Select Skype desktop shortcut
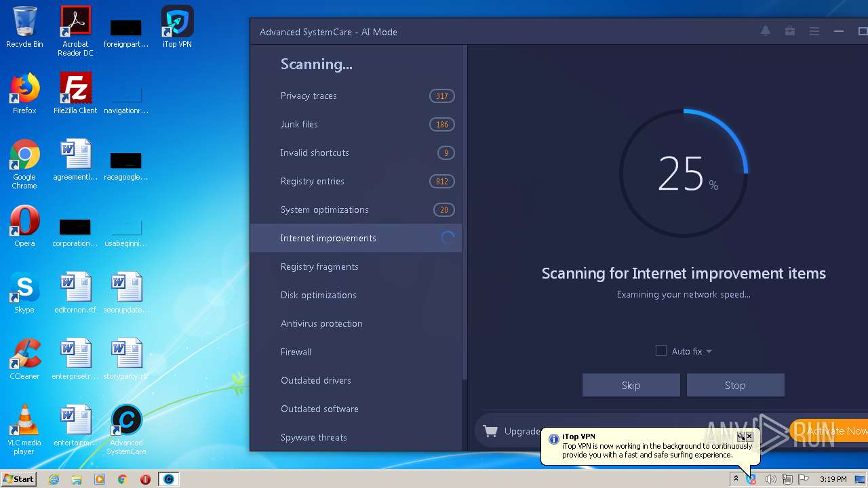 pos(24,293)
